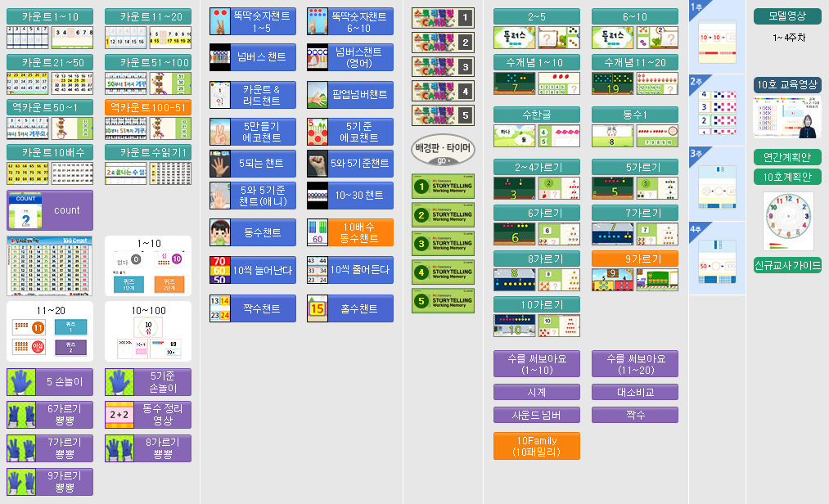
Task: Open the 신규교사 가이드 link
Action: pos(787,265)
